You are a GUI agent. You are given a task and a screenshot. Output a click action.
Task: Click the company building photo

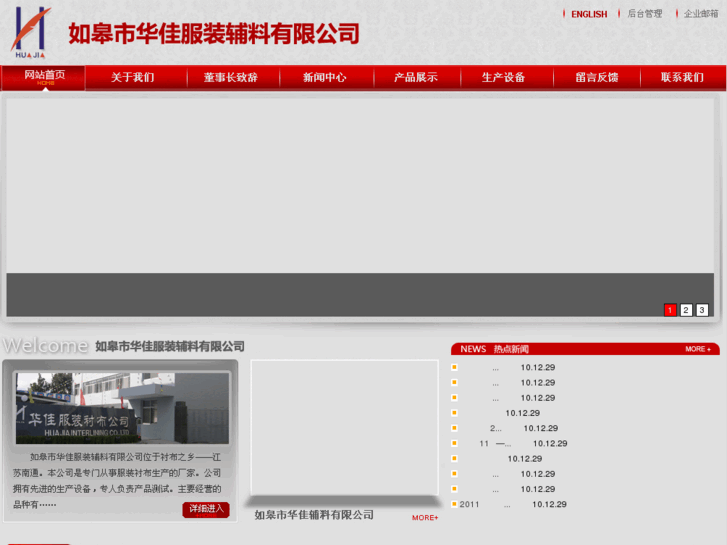pos(122,408)
